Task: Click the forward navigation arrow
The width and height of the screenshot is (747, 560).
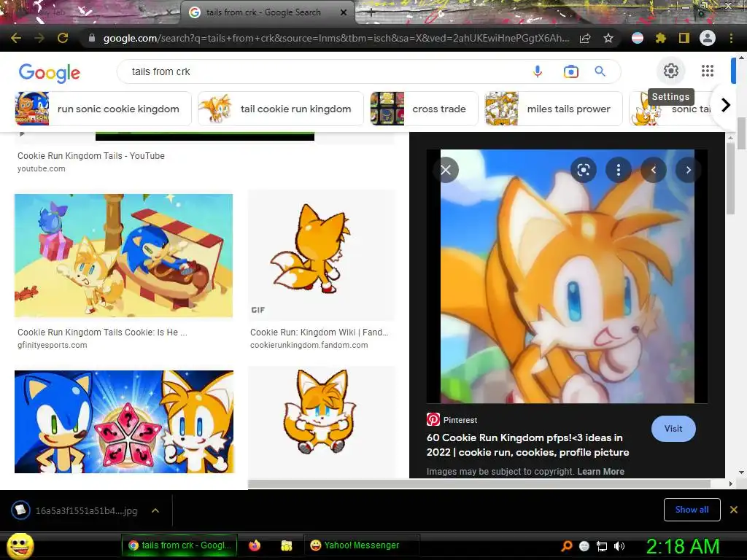Action: [x=39, y=38]
